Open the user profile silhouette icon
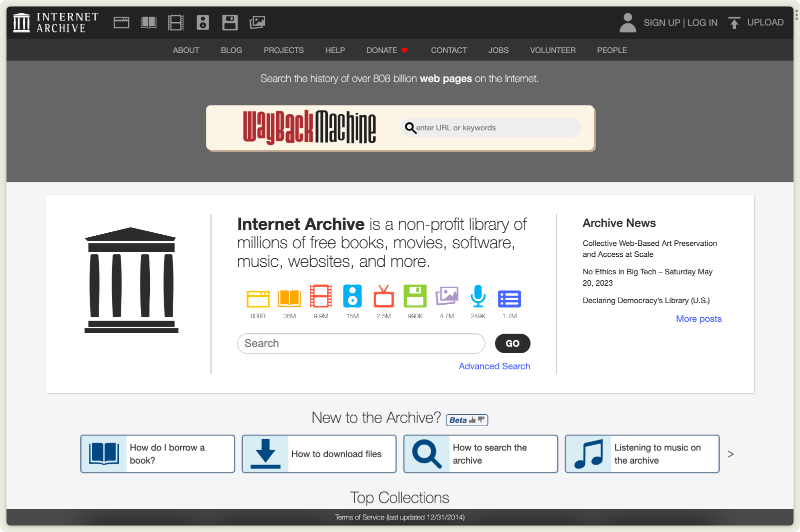 [x=627, y=22]
